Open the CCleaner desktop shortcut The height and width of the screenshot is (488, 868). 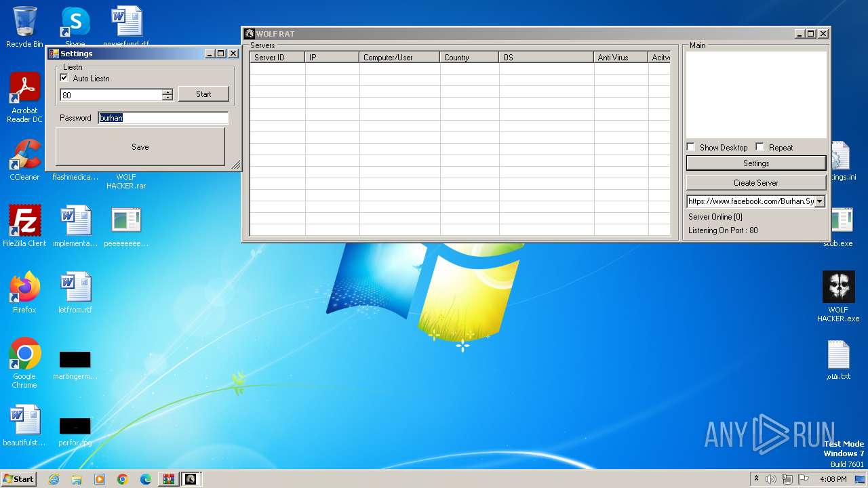24,161
